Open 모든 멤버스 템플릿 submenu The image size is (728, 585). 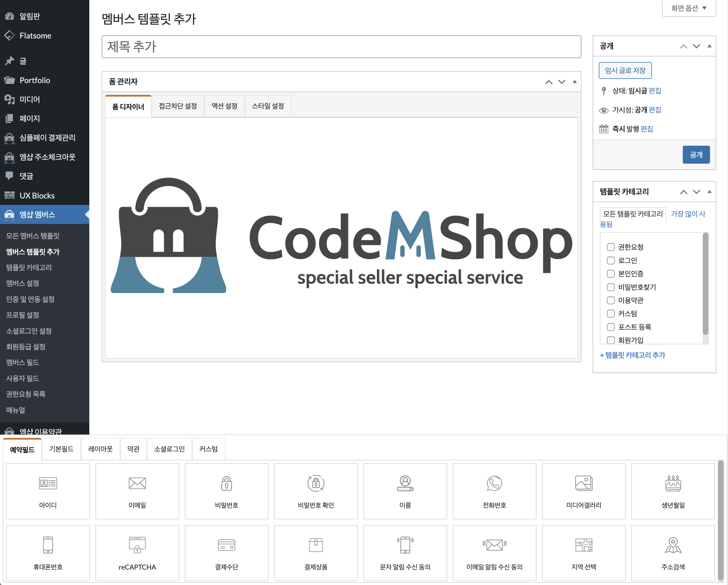[33, 236]
